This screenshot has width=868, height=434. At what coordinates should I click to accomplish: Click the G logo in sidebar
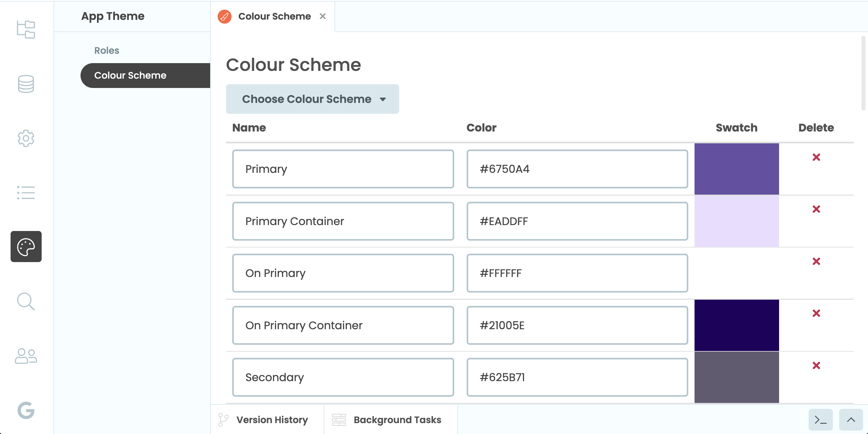26,411
